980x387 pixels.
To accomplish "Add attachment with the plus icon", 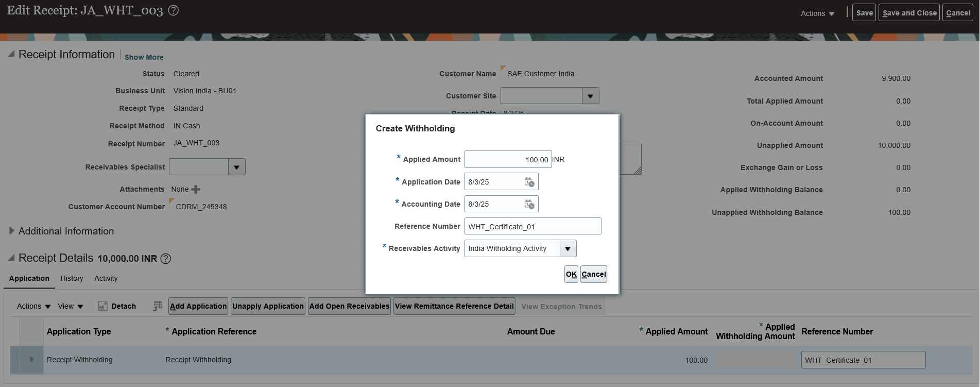I will pyautogui.click(x=196, y=189).
